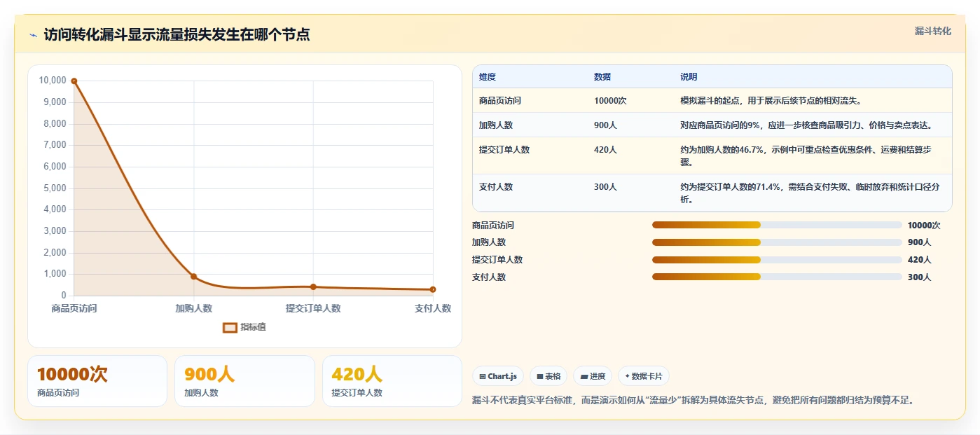Click the 300人 value in table
This screenshot has width=980, height=435.
point(605,187)
